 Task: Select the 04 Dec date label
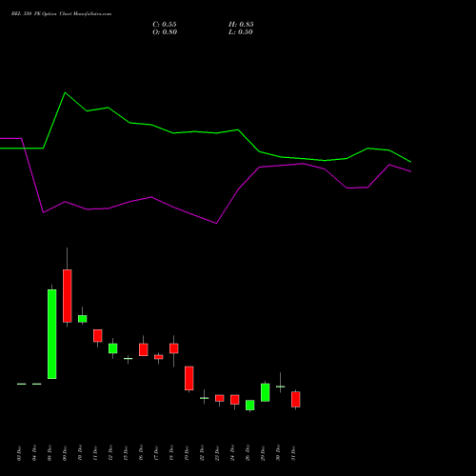coord(34,453)
